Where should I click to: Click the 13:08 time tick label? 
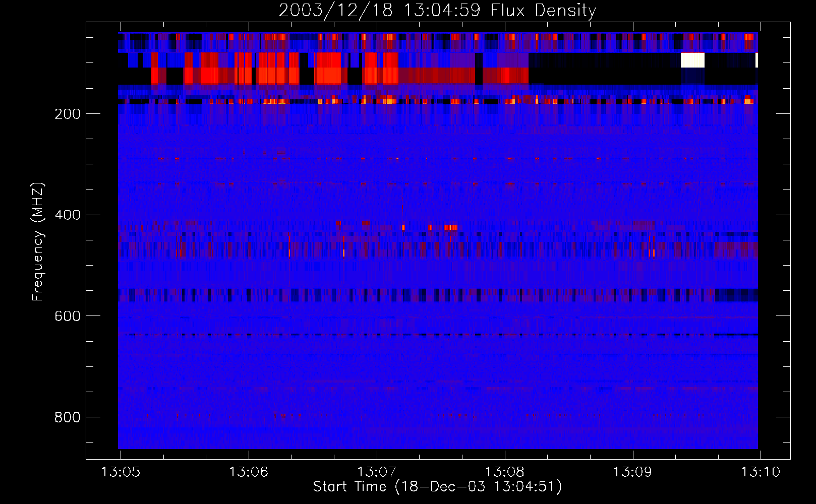[x=505, y=472]
